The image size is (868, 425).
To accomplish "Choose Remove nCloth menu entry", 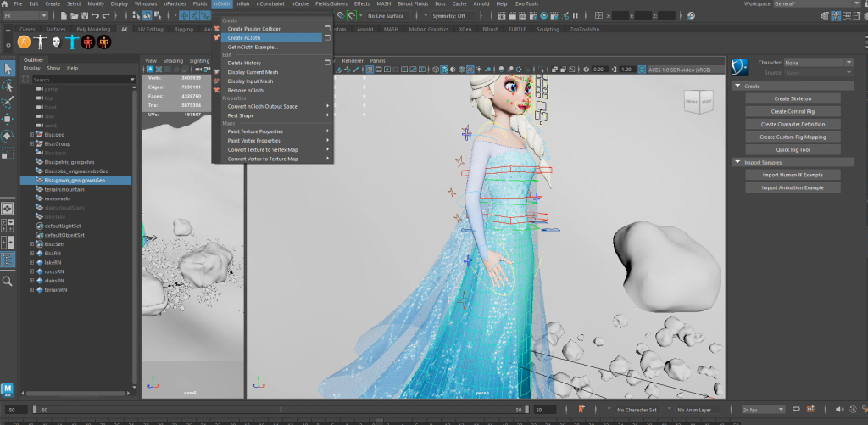I will (x=245, y=90).
